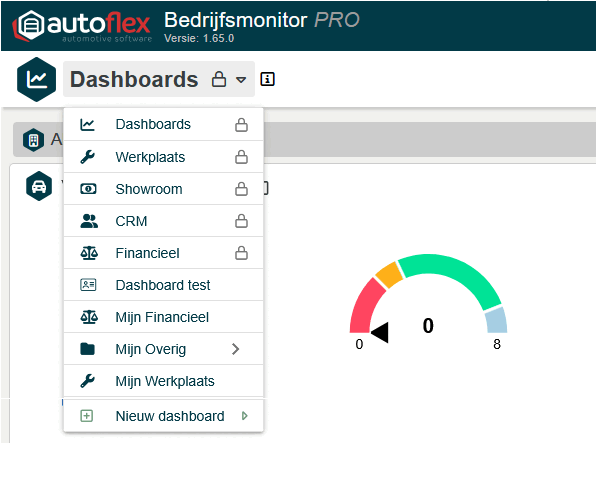This screenshot has height=487, width=596.
Task: Click the gauge maximum label 8
Action: click(497, 344)
